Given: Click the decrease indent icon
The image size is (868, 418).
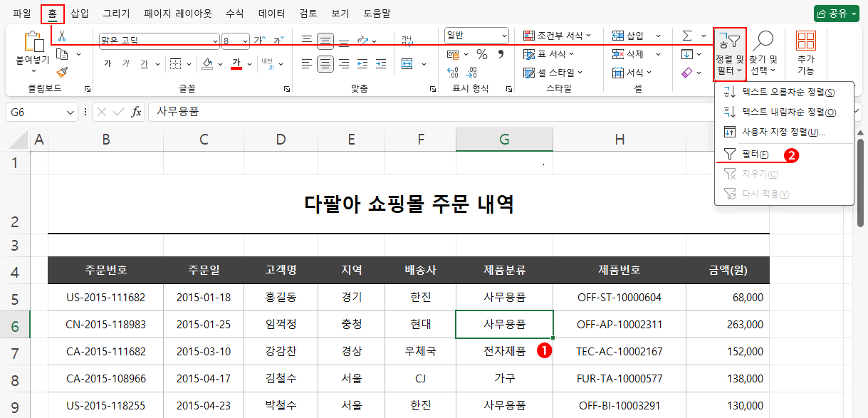Looking at the screenshot, I should [363, 63].
